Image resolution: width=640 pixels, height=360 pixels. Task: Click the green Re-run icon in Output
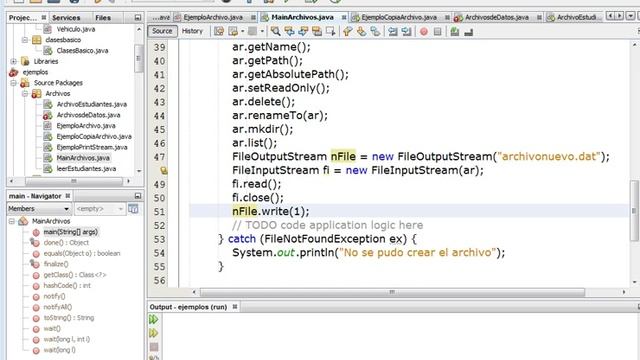153,319
